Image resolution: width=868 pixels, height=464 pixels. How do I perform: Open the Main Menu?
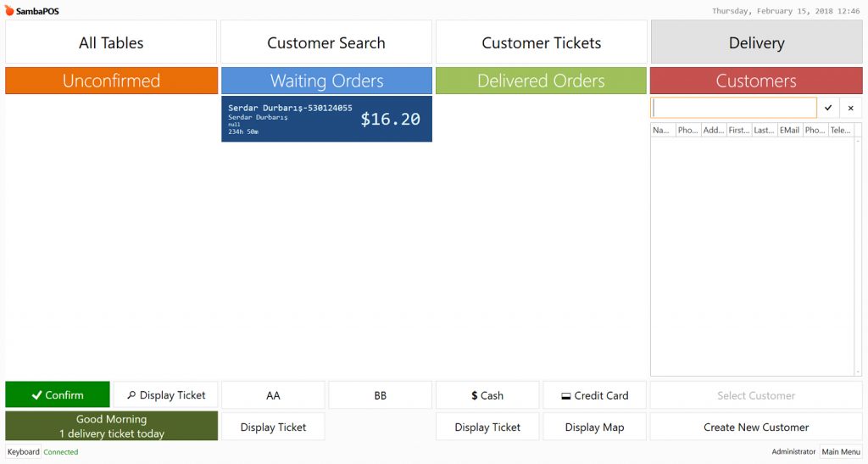pos(841,452)
